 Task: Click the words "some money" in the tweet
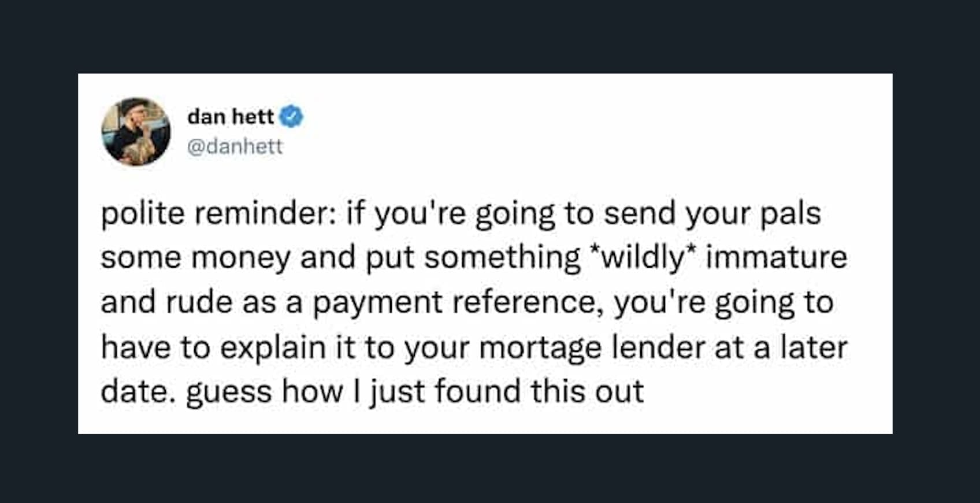[195, 257]
